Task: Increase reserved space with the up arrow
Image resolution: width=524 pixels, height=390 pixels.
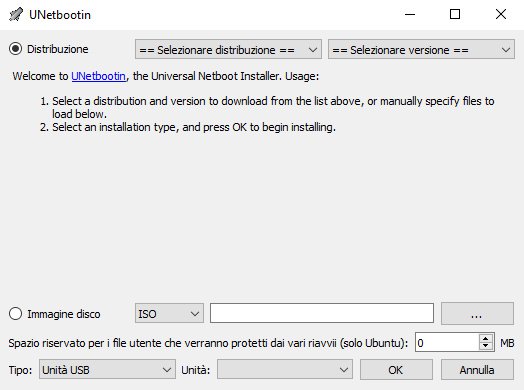Action: tap(486, 338)
